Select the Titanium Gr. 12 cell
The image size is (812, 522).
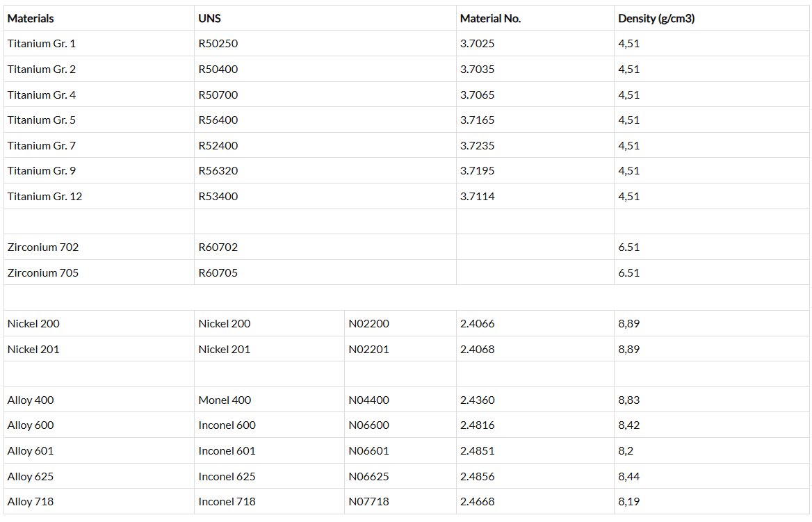point(44,197)
